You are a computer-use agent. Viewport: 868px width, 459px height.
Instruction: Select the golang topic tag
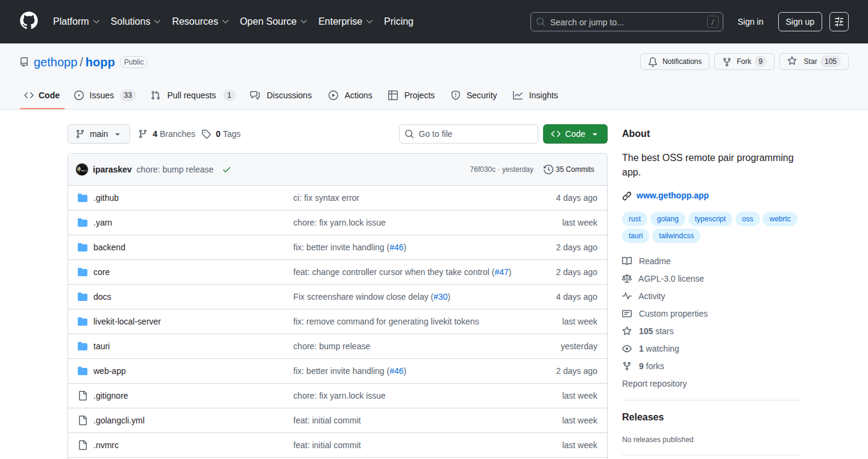[668, 219]
